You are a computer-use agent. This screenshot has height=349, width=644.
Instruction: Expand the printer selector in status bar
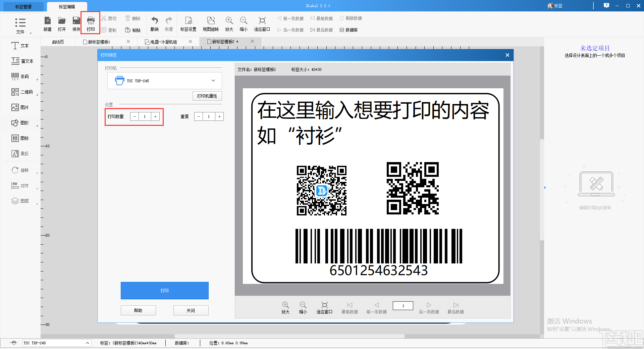[87, 343]
